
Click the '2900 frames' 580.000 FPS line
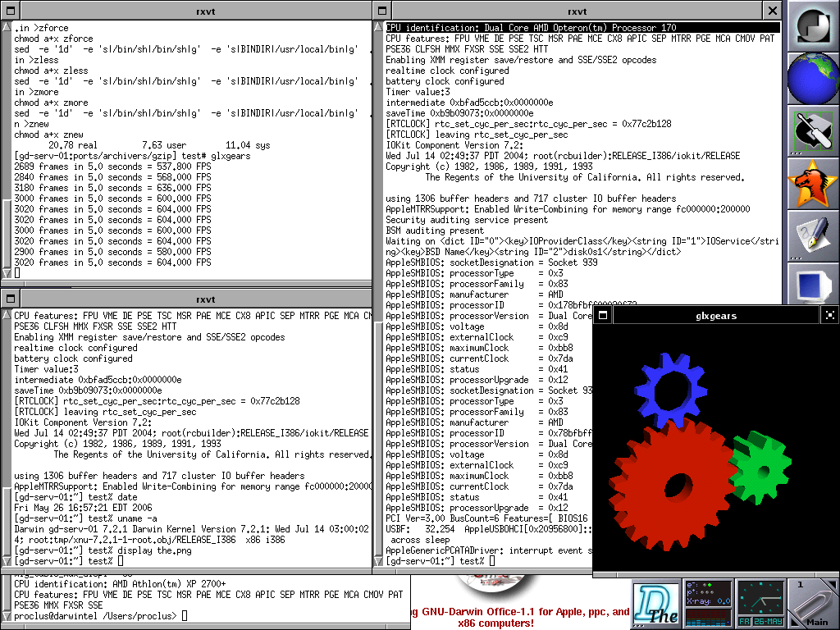click(112, 251)
